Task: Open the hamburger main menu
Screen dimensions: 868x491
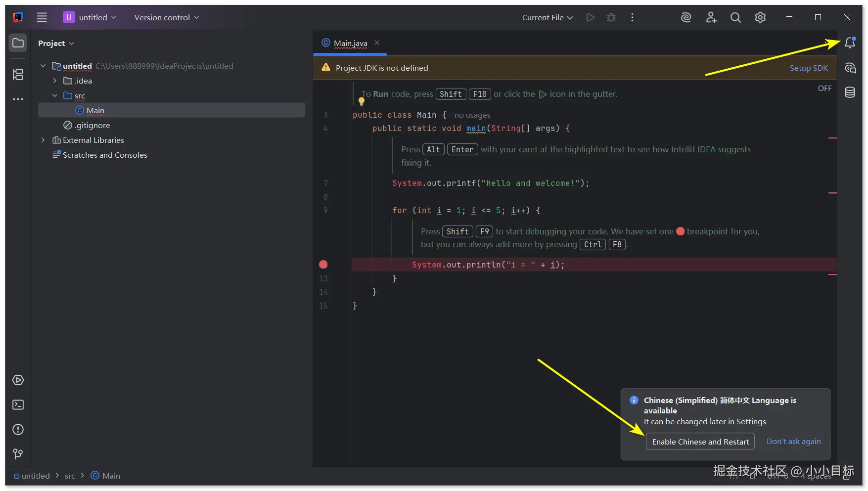Action: 42,17
